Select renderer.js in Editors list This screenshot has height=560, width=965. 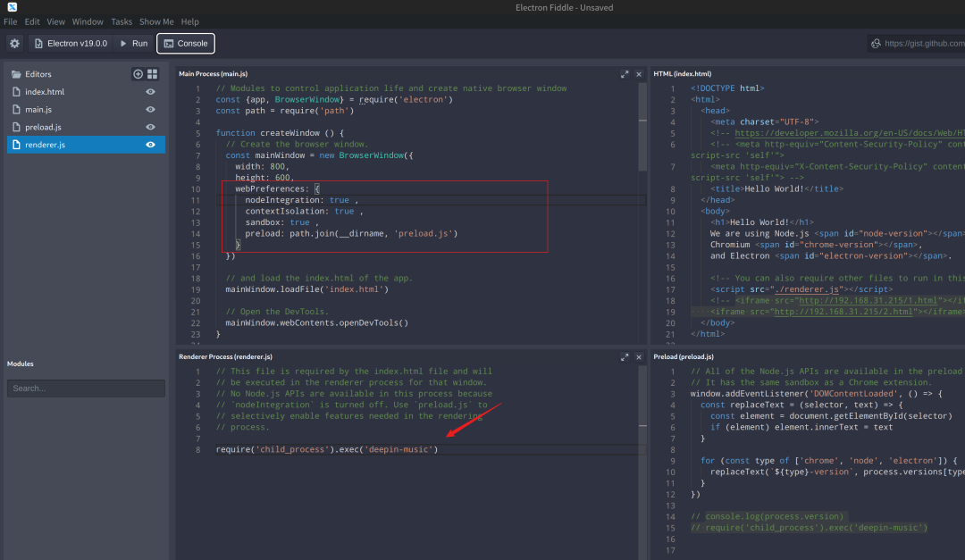[86, 145]
